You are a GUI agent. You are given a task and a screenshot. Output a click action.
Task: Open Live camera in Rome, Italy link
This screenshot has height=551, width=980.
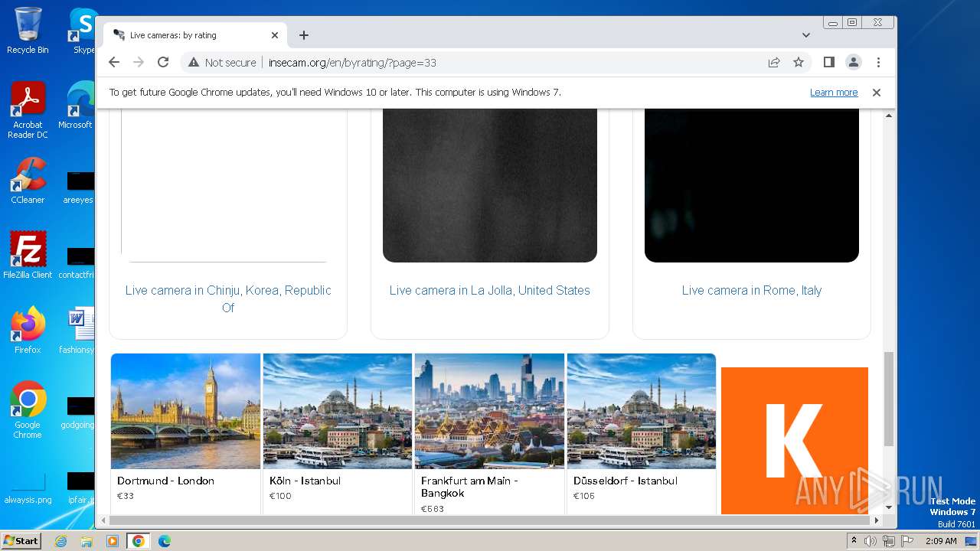coord(752,290)
